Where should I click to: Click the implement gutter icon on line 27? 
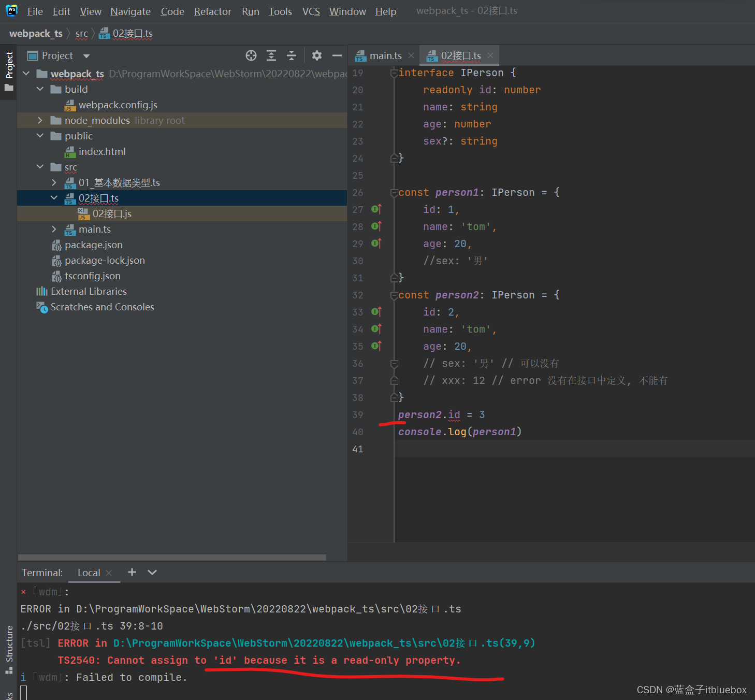pos(376,209)
